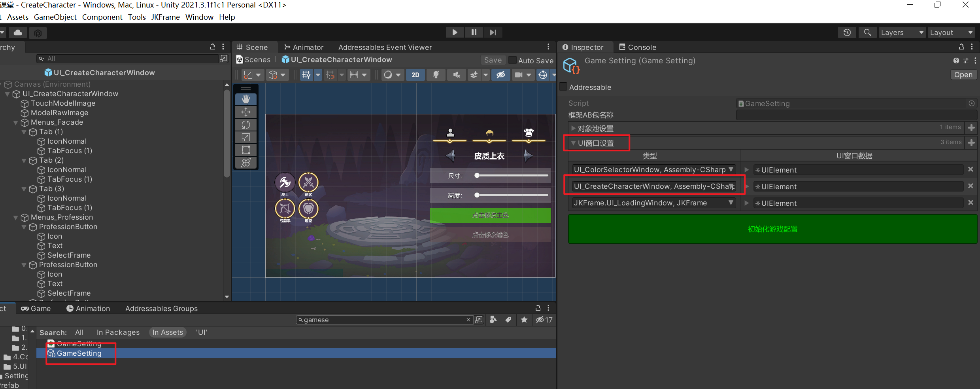This screenshot has height=389, width=980.
Task: Open JKFrame.UI_LoadingWindow type dropdown
Action: [x=654, y=203]
